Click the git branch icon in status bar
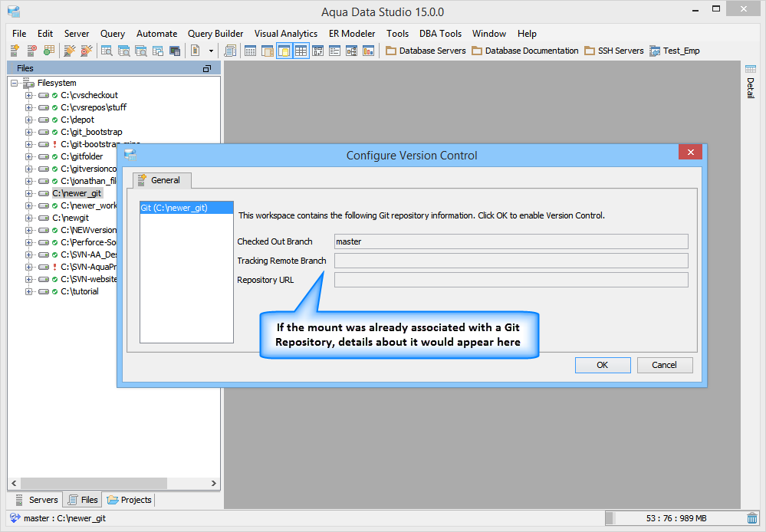This screenshot has width=766, height=532. click(x=15, y=518)
